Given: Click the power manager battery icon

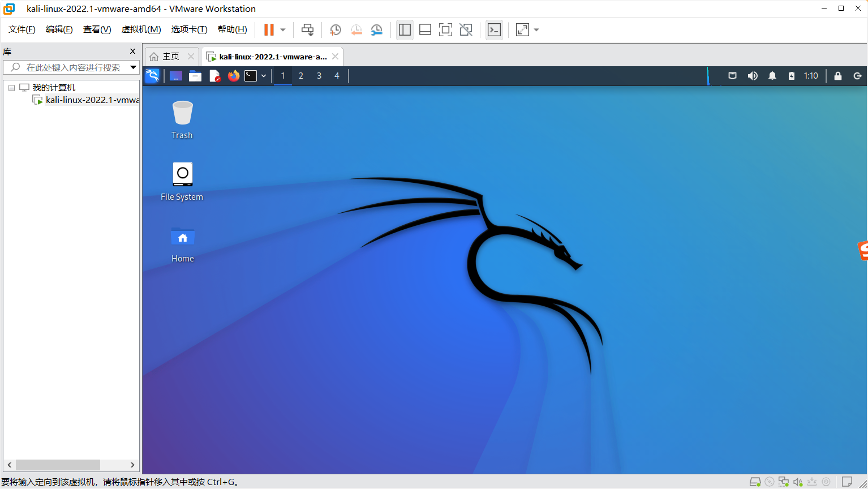Looking at the screenshot, I should 792,76.
